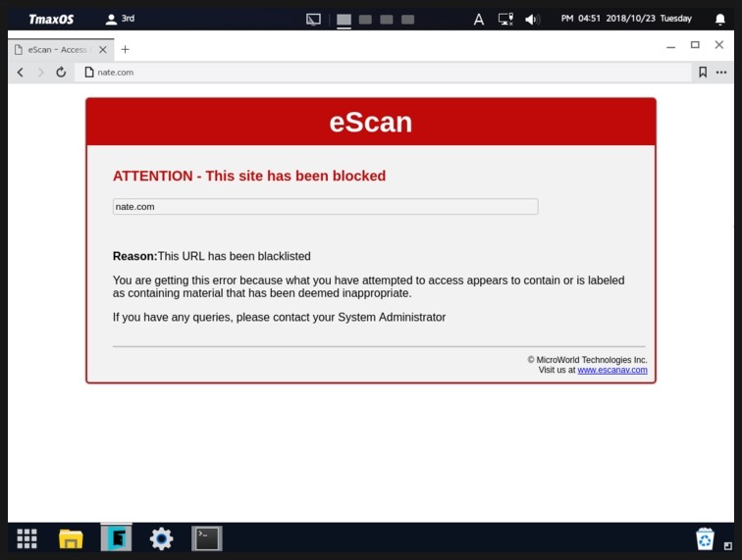The image size is (742, 560).
Task: Open the input language 'A' indicator
Action: pos(479,20)
